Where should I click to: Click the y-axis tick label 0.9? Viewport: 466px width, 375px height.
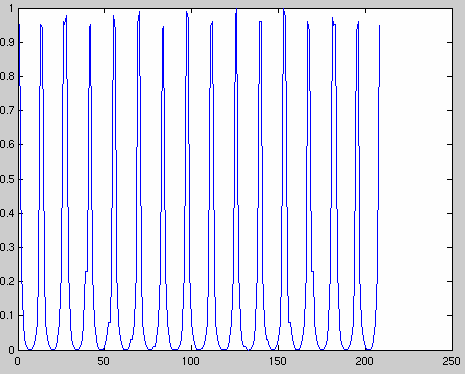[x=7, y=42]
